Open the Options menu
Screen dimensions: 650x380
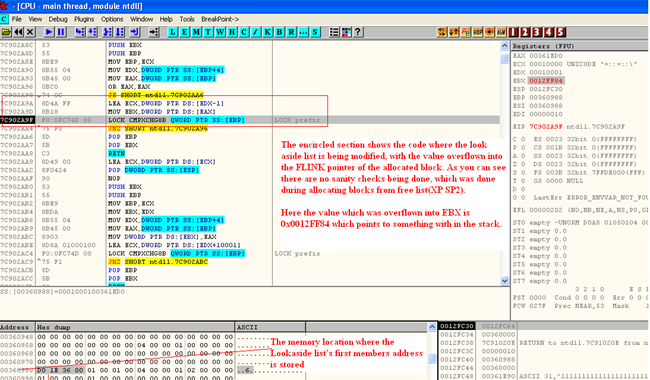[x=112, y=19]
